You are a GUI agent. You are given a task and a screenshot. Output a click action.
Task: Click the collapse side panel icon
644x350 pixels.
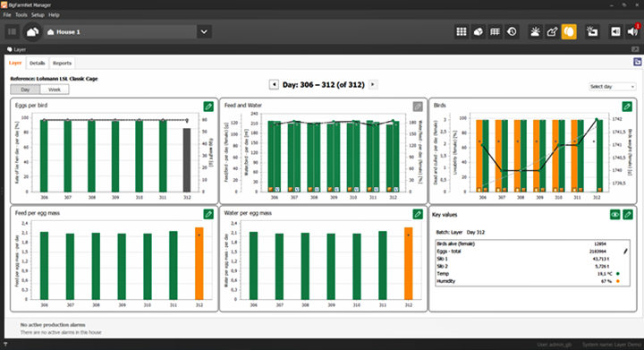coord(615,31)
